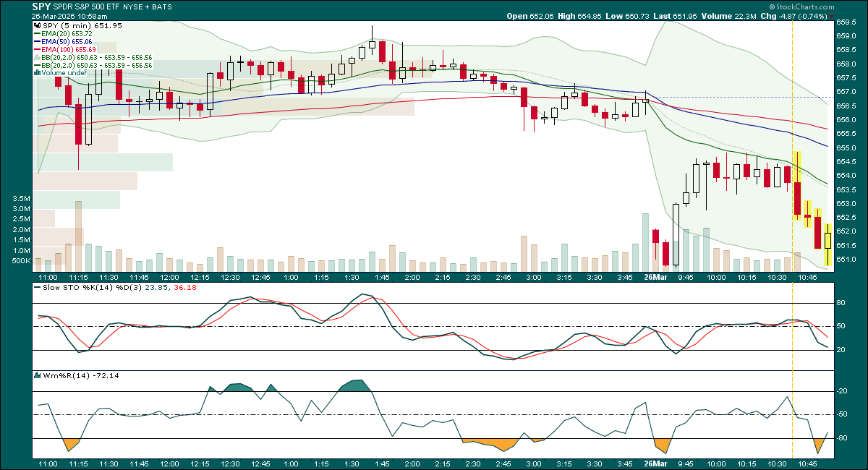Click the candlestick icon beside SPY (5 min)
Screen dimensions: 868x470
pos(36,25)
